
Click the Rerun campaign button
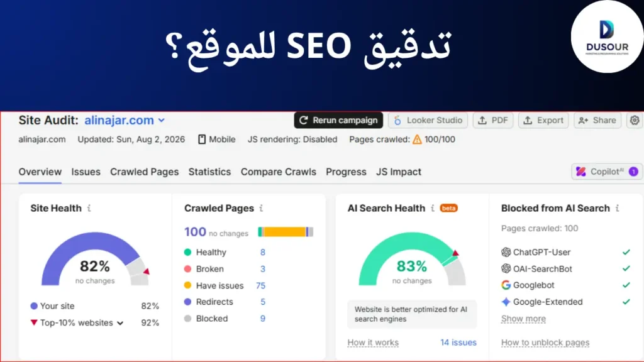[338, 120]
